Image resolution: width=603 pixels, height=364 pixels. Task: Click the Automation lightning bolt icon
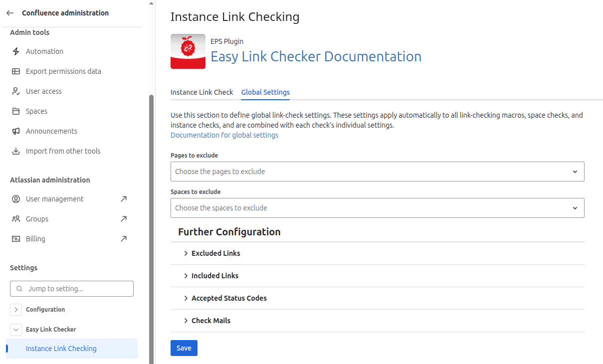(16, 51)
